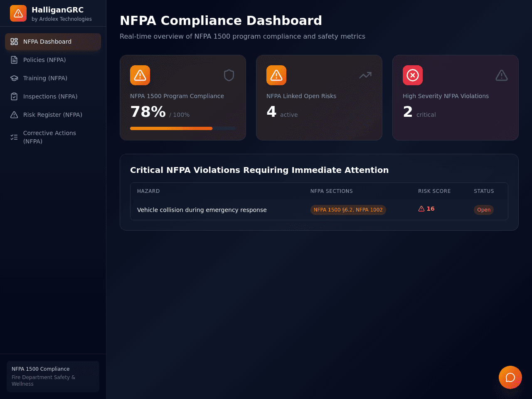Image resolution: width=532 pixels, height=399 pixels.
Task: Click the 2 critical violations count
Action: point(408,112)
